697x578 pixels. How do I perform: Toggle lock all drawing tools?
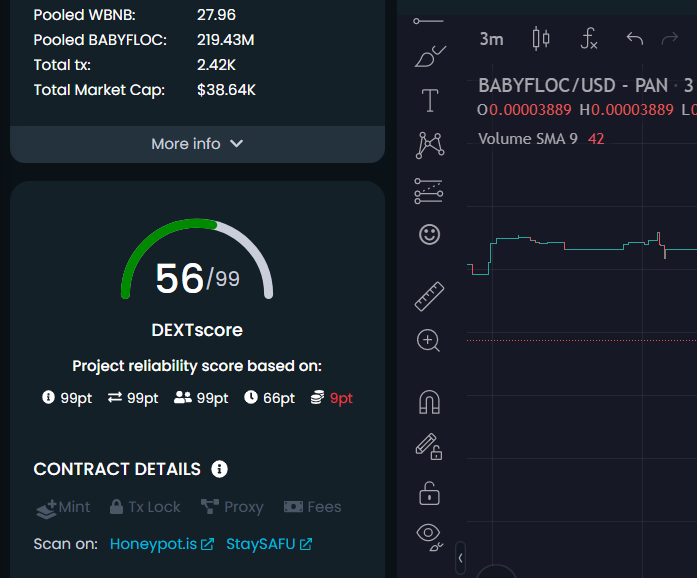tap(429, 493)
